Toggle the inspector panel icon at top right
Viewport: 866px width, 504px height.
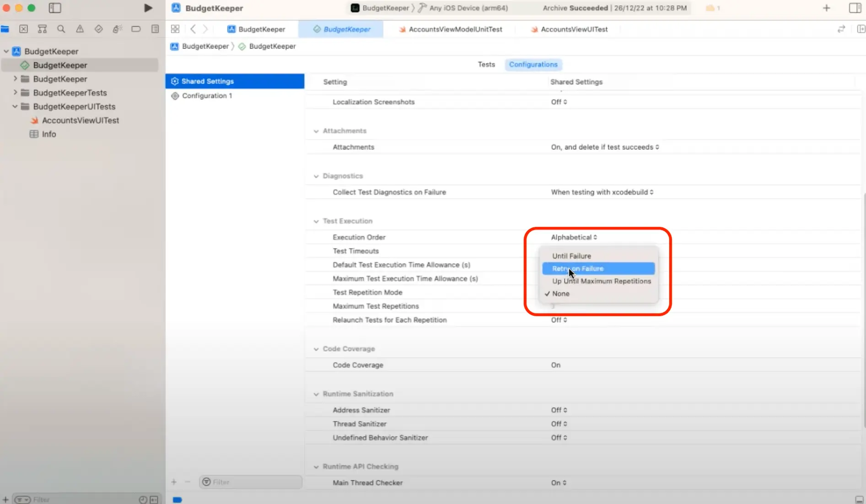click(x=855, y=8)
